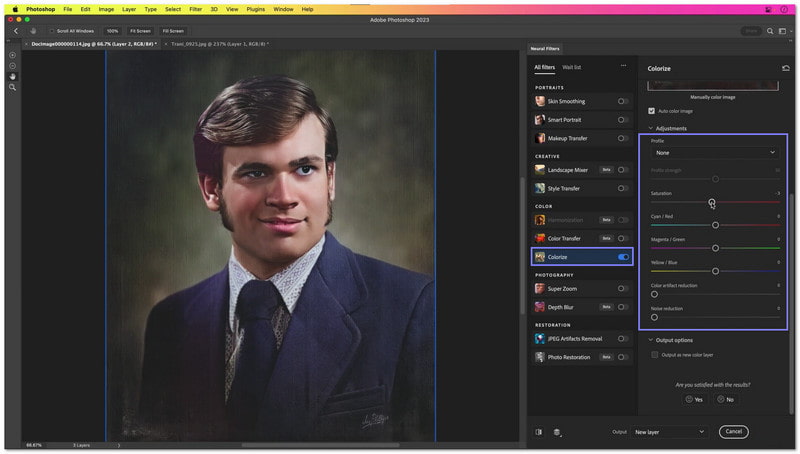Viewport: 800px width, 454px height.
Task: Check Output as new color layer
Action: [655, 355]
